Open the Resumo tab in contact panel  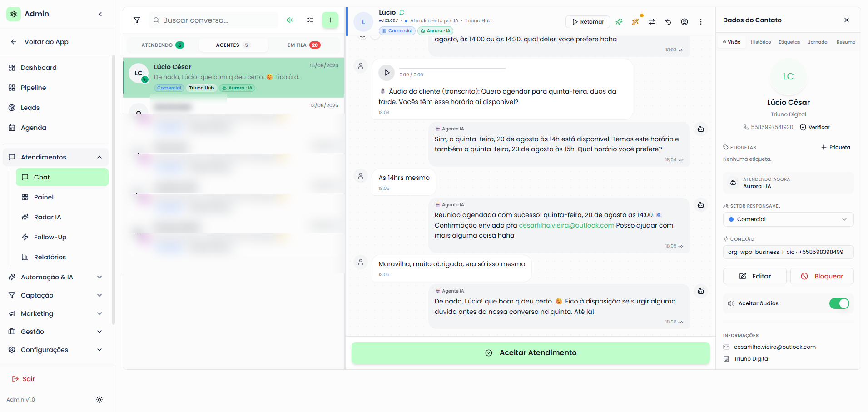click(846, 42)
